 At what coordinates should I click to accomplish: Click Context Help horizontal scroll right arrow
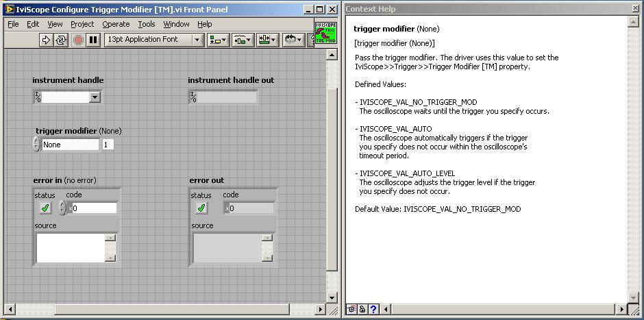tap(623, 309)
